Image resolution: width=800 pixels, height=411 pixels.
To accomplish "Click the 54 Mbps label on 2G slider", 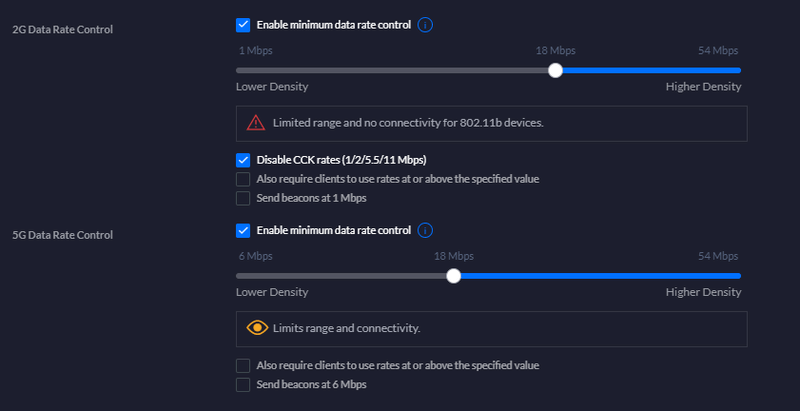I will tap(719, 50).
